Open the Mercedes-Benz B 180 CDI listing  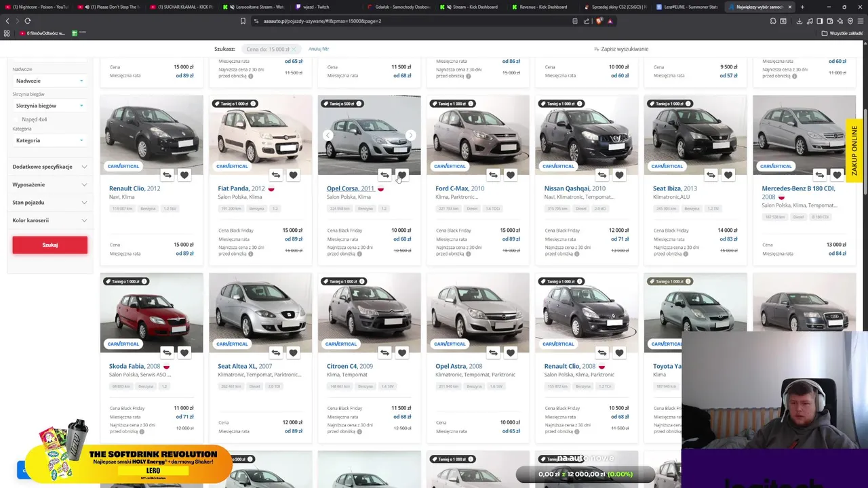click(798, 192)
